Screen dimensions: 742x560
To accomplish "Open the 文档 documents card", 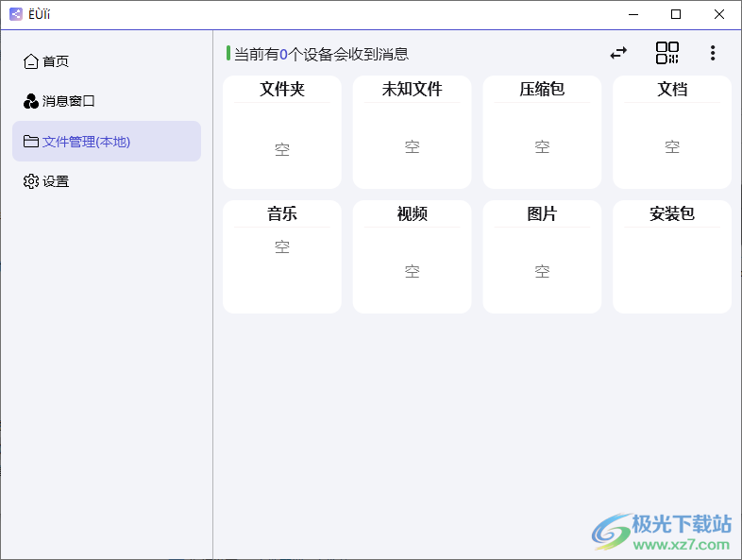I will pos(672,132).
